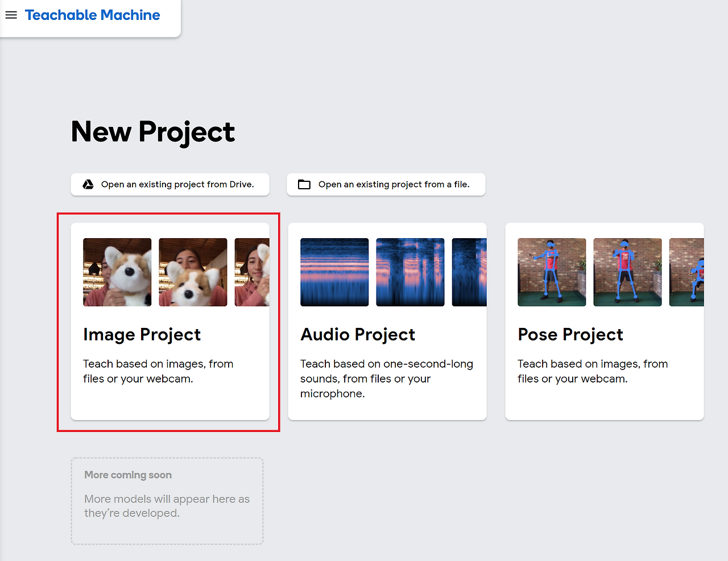Open an existing project from Drive

pyautogui.click(x=170, y=184)
